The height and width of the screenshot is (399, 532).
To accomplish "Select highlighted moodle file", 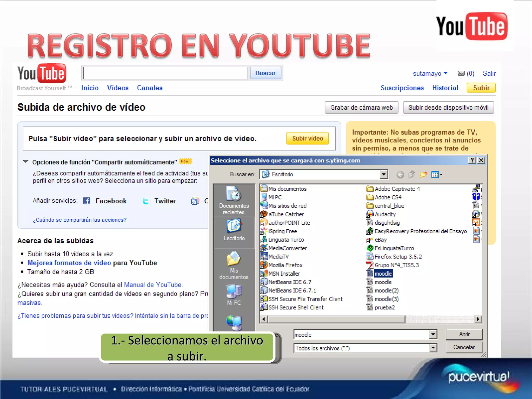I will click(380, 274).
